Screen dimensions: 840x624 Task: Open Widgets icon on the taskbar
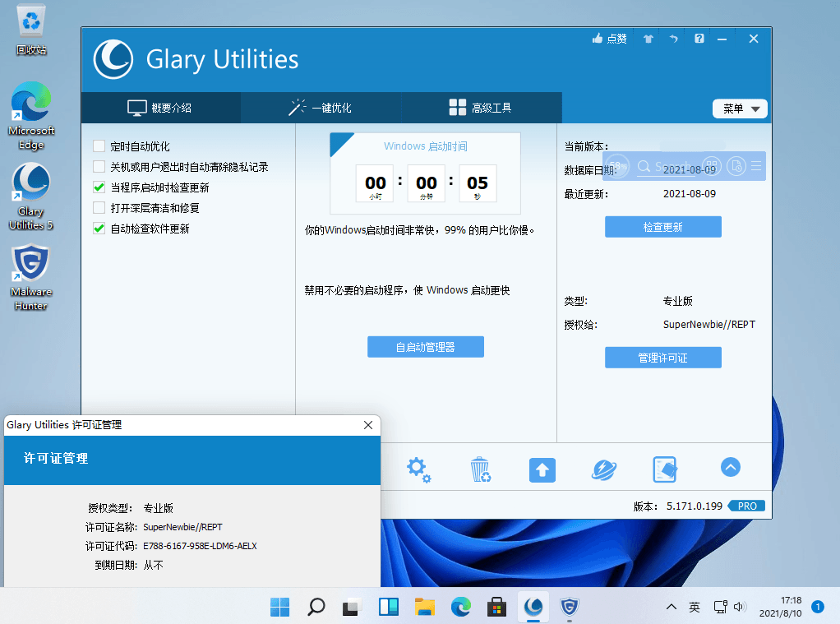point(389,607)
